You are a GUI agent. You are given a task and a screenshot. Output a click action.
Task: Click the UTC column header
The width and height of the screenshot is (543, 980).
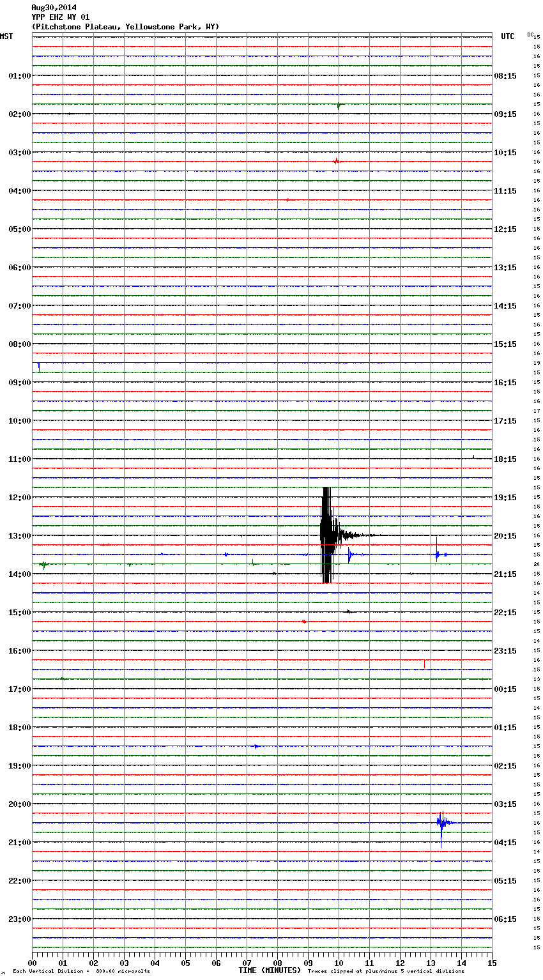pos(508,36)
